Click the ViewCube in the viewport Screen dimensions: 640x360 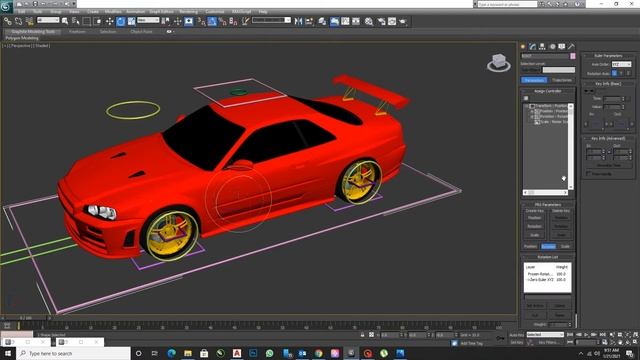[x=499, y=62]
